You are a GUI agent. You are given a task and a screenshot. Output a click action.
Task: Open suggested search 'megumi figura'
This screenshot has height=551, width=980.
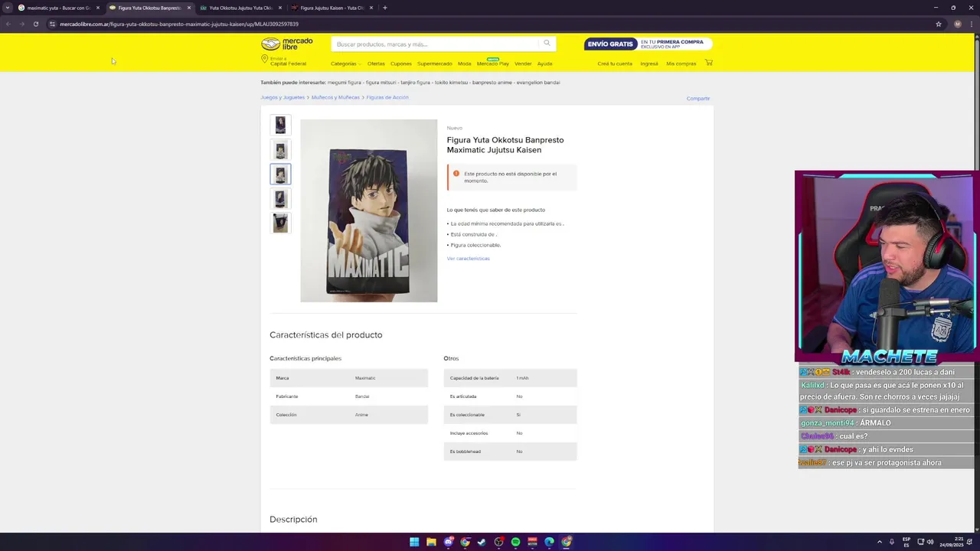coord(344,82)
